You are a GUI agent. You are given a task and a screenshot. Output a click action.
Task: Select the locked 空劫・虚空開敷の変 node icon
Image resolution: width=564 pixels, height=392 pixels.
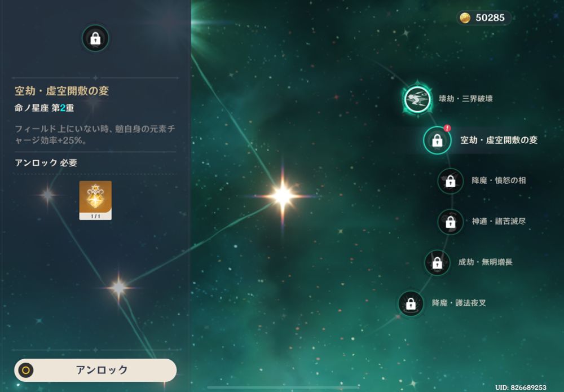point(437,140)
